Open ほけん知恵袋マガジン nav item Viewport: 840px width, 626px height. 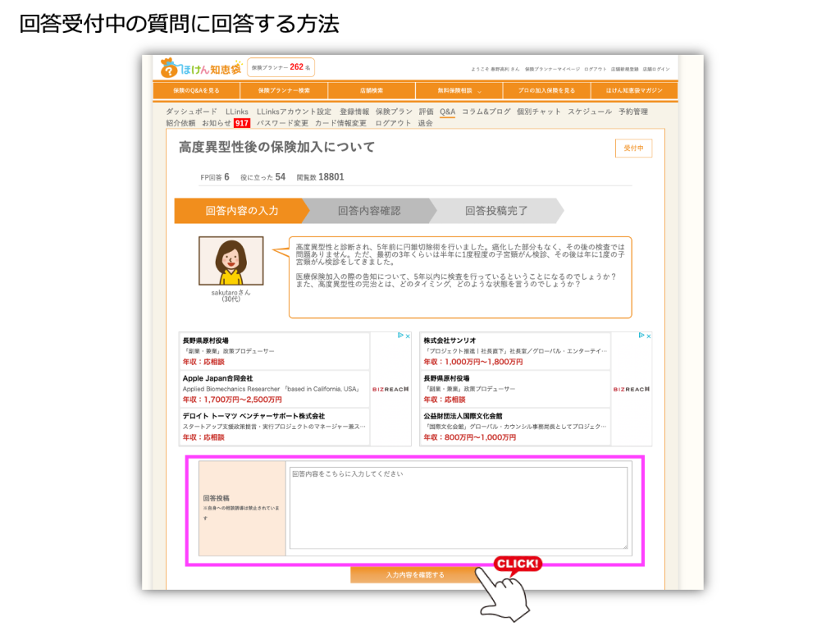tap(634, 90)
